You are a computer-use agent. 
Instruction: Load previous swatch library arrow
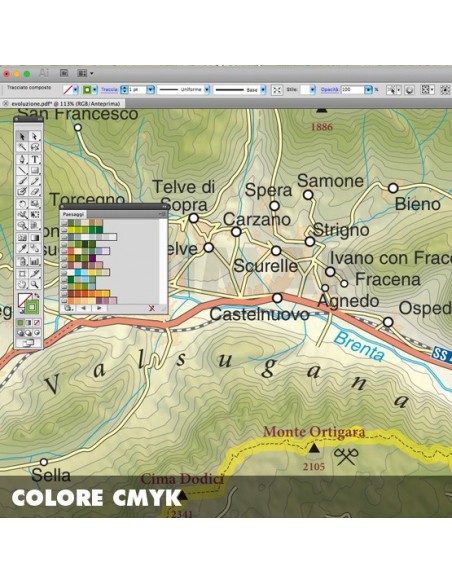83,308
